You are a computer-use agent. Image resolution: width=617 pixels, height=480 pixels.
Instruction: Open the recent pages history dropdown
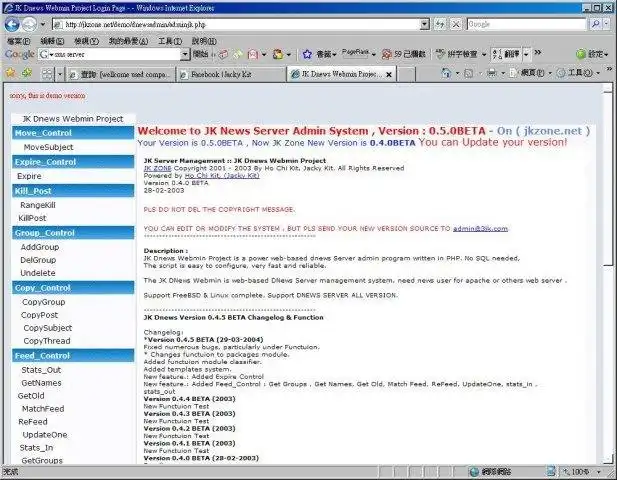coord(42,24)
